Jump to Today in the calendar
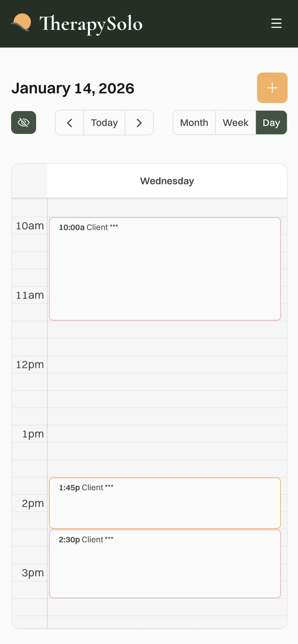This screenshot has height=644, width=298. point(104,123)
